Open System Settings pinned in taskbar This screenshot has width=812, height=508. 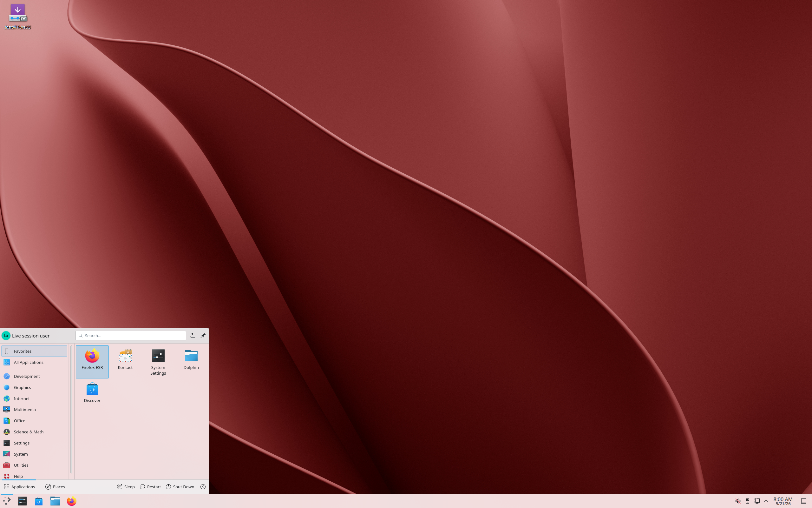pos(22,501)
